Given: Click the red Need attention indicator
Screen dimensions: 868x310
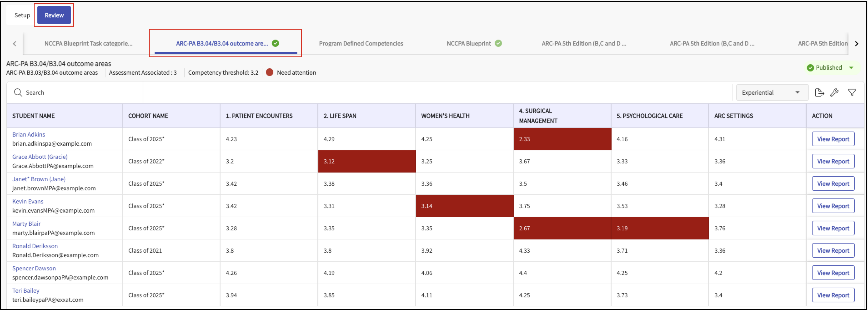Looking at the screenshot, I should click(270, 73).
